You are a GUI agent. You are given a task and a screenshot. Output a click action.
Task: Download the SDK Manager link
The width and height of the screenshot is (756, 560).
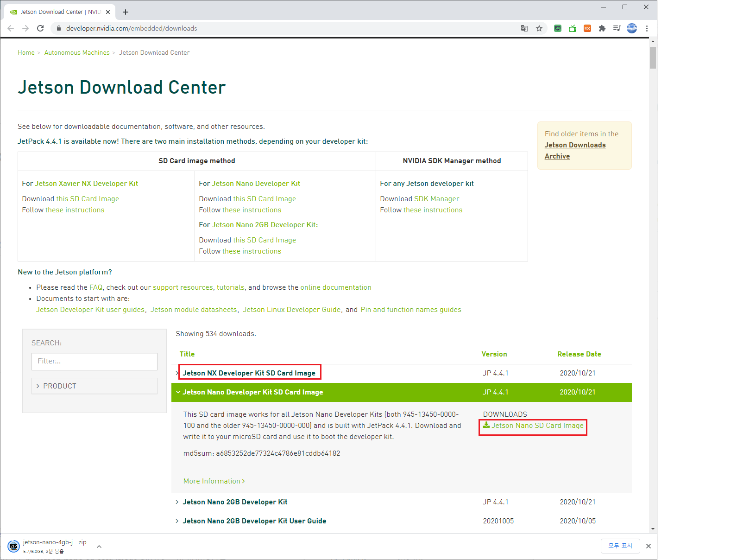[x=437, y=199]
